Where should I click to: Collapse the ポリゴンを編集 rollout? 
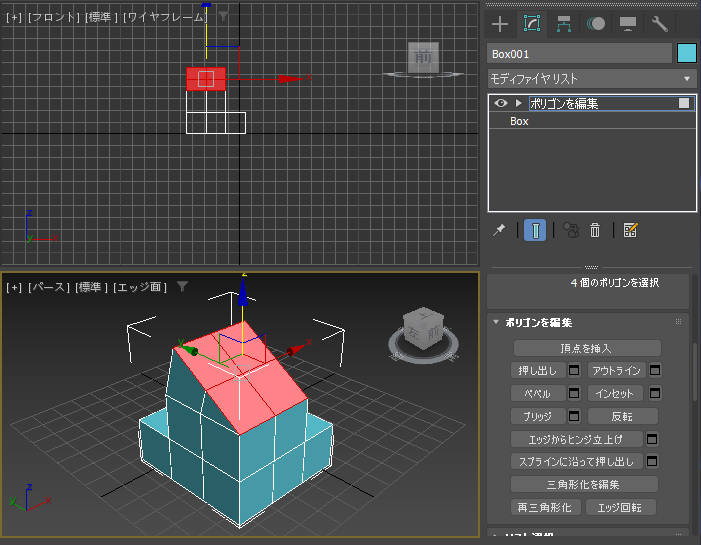click(x=496, y=322)
